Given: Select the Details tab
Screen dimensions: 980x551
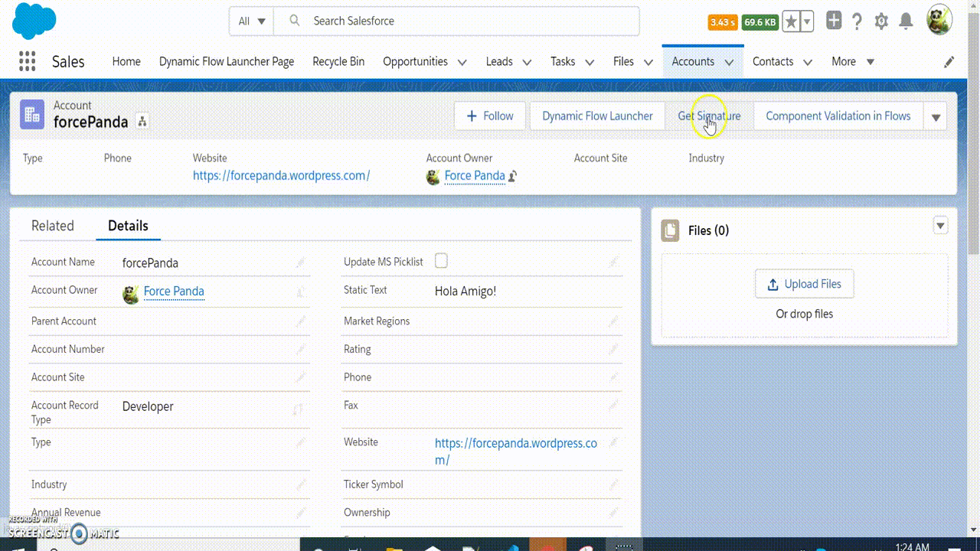Looking at the screenshot, I should click(128, 226).
